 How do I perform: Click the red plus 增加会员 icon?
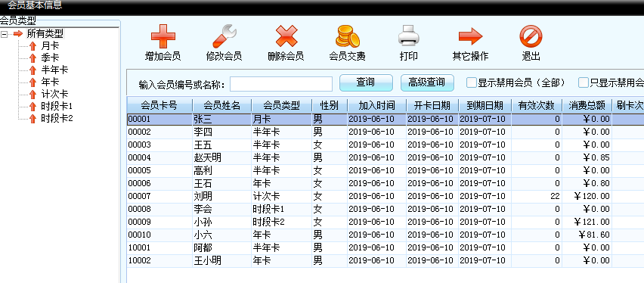pos(163,36)
